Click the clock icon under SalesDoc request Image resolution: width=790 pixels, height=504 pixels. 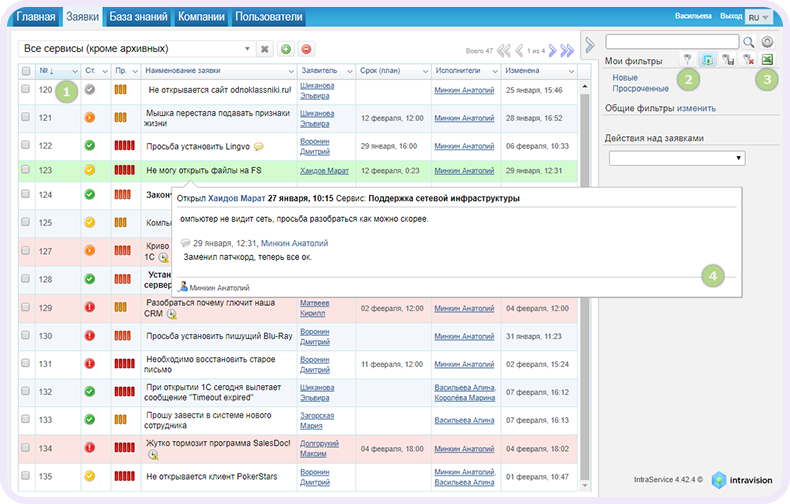click(x=153, y=455)
